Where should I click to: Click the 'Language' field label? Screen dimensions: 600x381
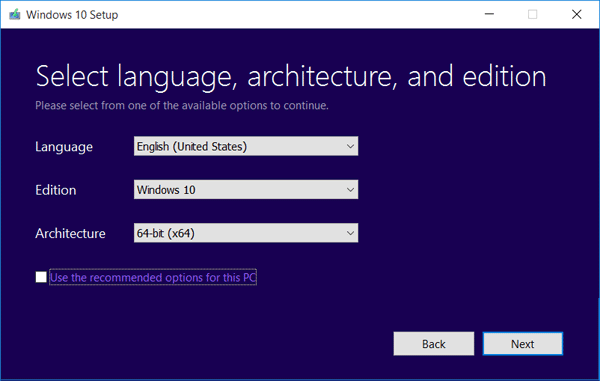click(64, 147)
